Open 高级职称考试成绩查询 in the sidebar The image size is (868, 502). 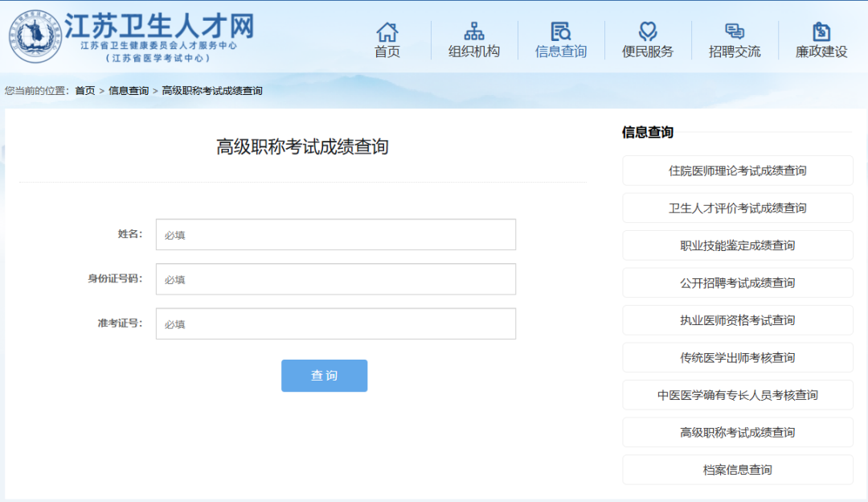point(737,432)
